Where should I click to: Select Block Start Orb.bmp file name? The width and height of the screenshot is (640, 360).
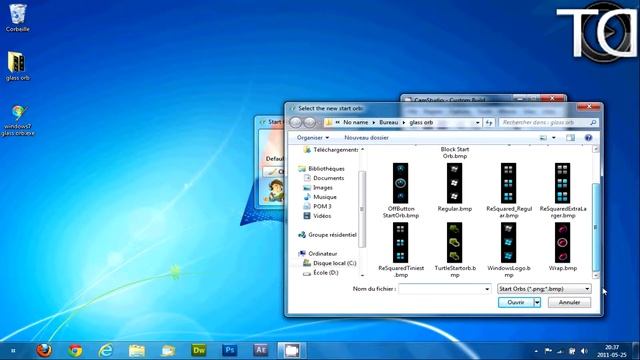click(x=454, y=153)
